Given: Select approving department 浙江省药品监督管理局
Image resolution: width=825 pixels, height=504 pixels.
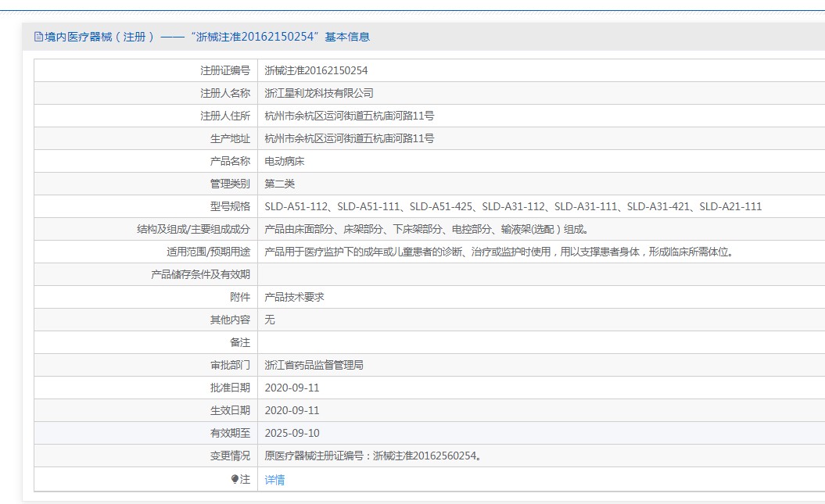Looking at the screenshot, I should [314, 365].
